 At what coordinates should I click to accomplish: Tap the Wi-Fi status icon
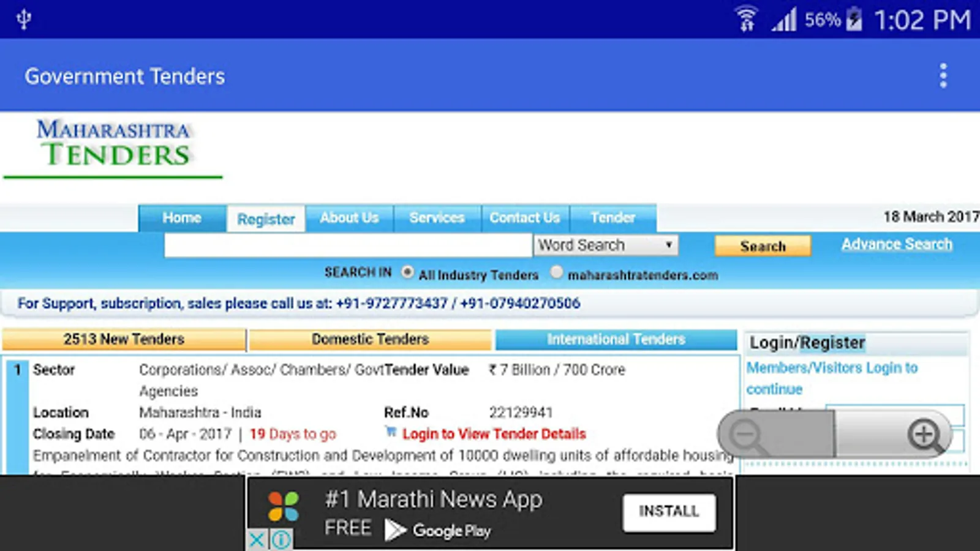pyautogui.click(x=746, y=19)
